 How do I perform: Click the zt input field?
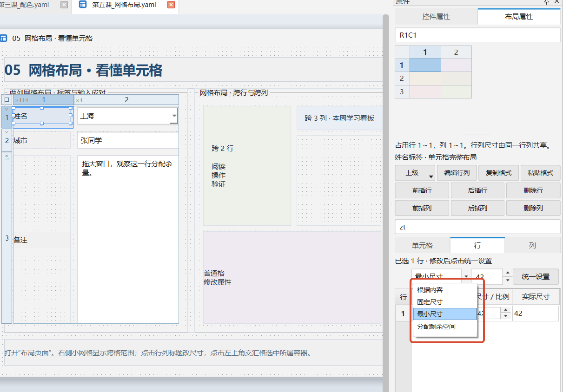coord(477,227)
